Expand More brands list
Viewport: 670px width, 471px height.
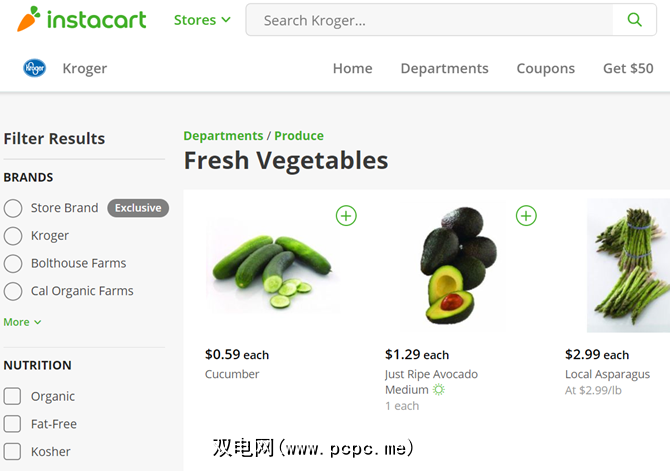click(x=22, y=322)
